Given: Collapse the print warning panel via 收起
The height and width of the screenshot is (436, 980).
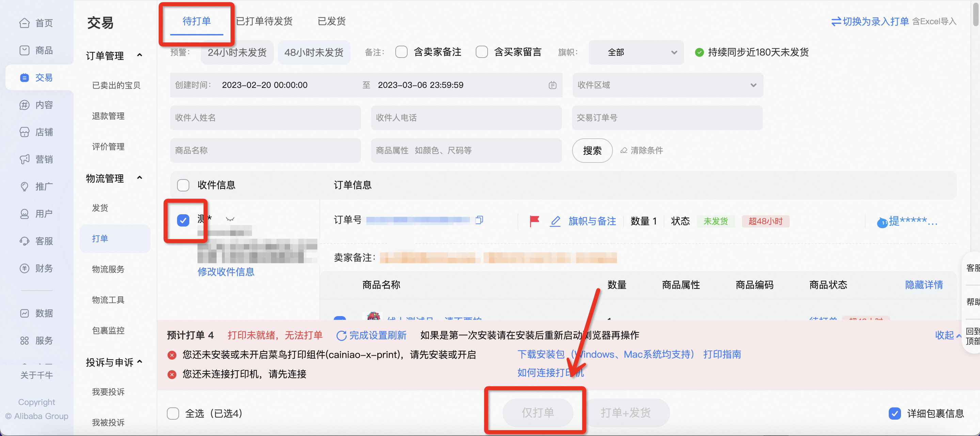Looking at the screenshot, I should click(x=948, y=335).
